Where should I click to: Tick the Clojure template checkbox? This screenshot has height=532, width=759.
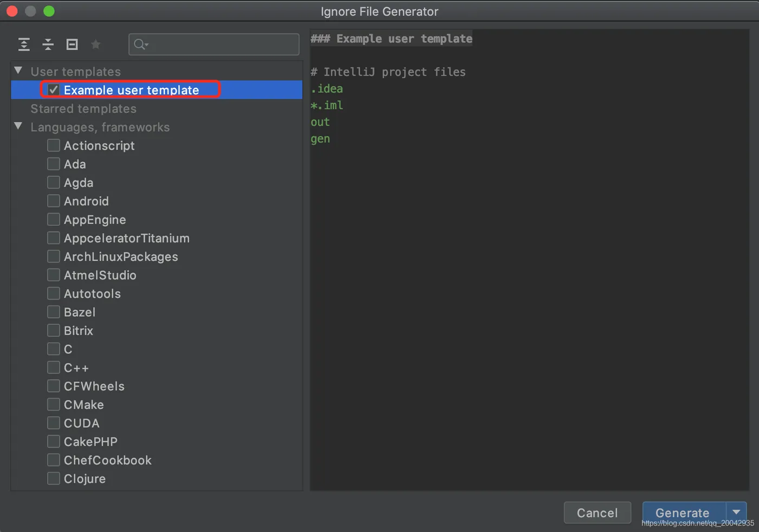click(x=54, y=478)
